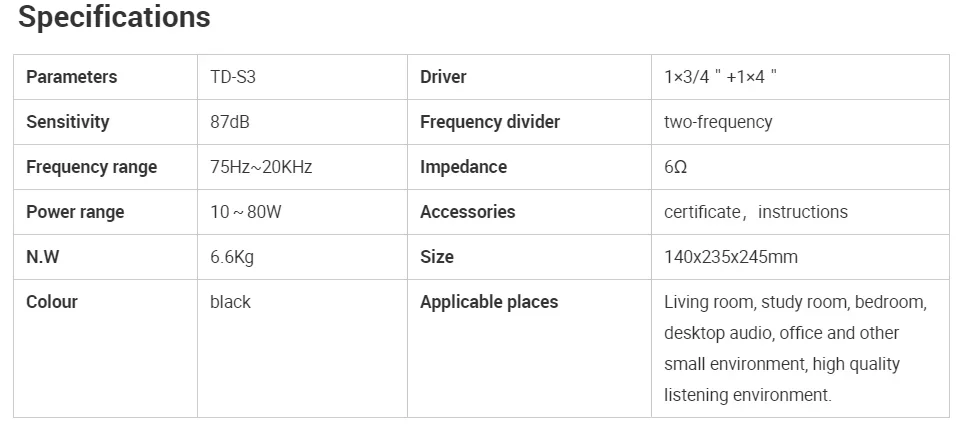Click the black colour value
The width and height of the screenshot is (966, 428).
[230, 302]
